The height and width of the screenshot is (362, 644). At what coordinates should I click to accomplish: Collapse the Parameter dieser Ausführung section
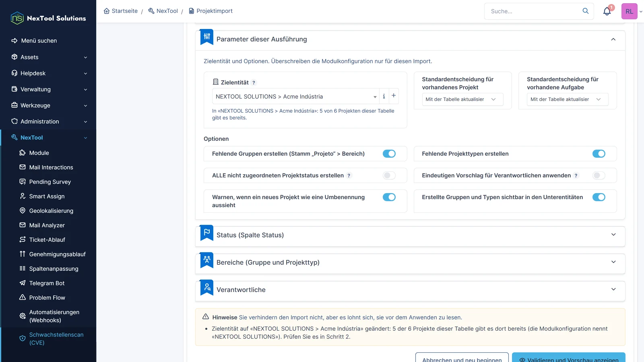[x=613, y=39]
